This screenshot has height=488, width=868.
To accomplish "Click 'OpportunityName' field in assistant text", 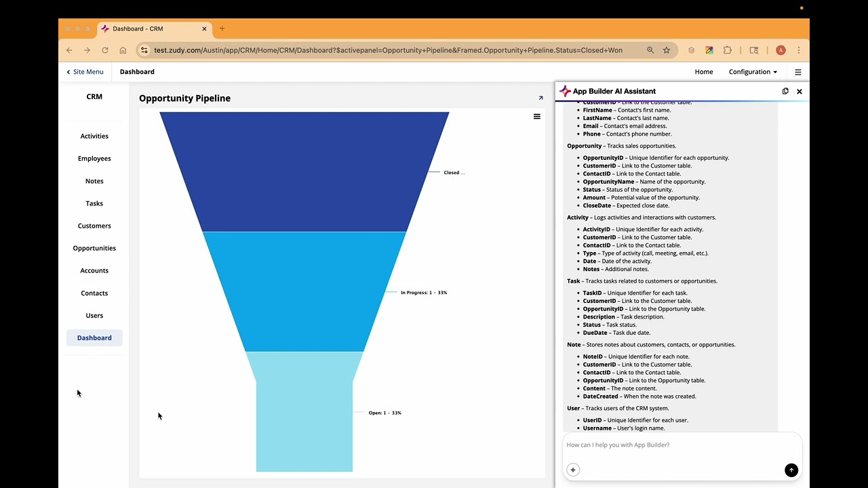I will [x=608, y=182].
